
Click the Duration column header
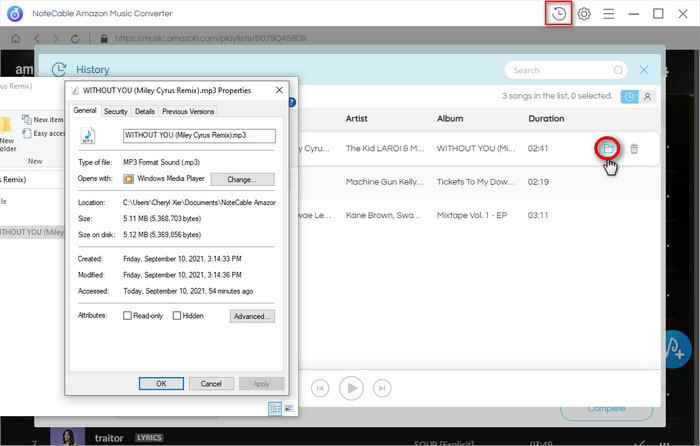[546, 119]
